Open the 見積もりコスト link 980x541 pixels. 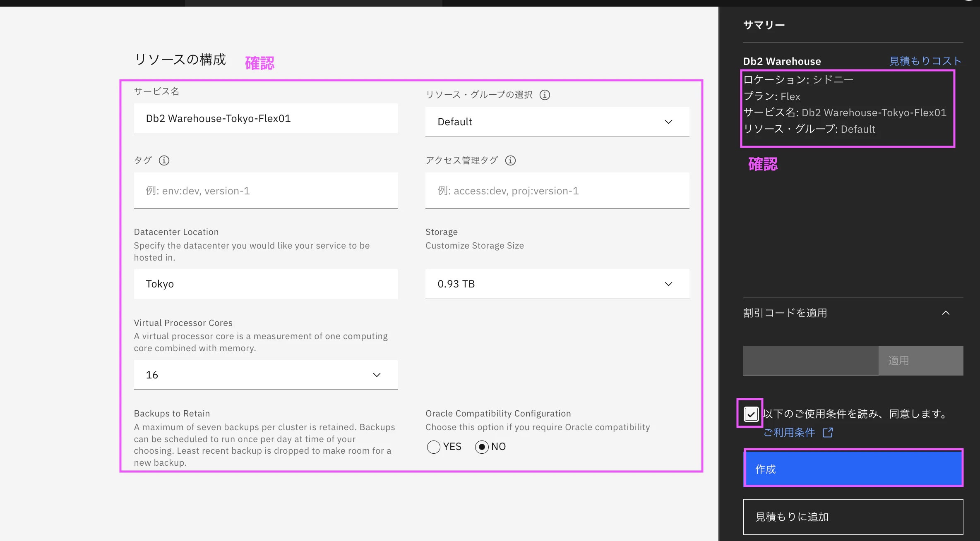(x=925, y=61)
